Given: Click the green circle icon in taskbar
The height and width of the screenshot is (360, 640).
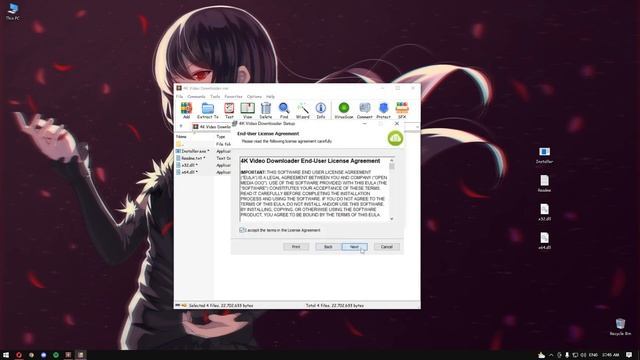Looking at the screenshot, I should pyautogui.click(x=56, y=355).
